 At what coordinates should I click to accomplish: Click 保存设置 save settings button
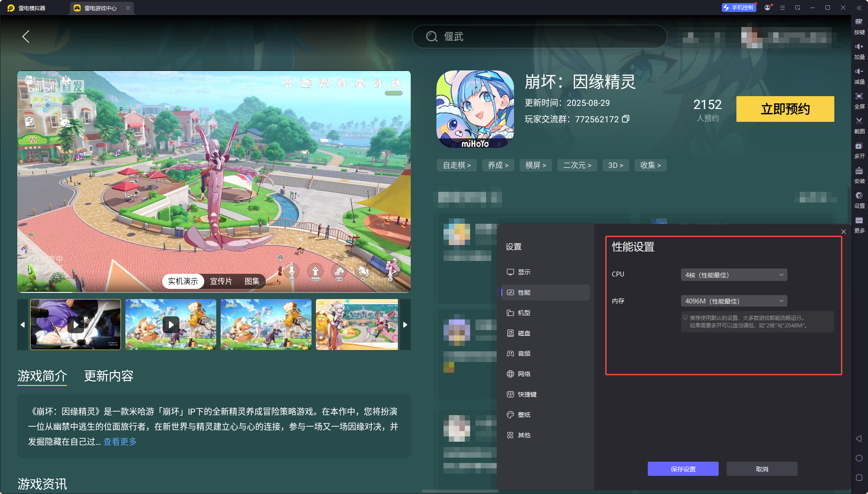[x=683, y=469]
